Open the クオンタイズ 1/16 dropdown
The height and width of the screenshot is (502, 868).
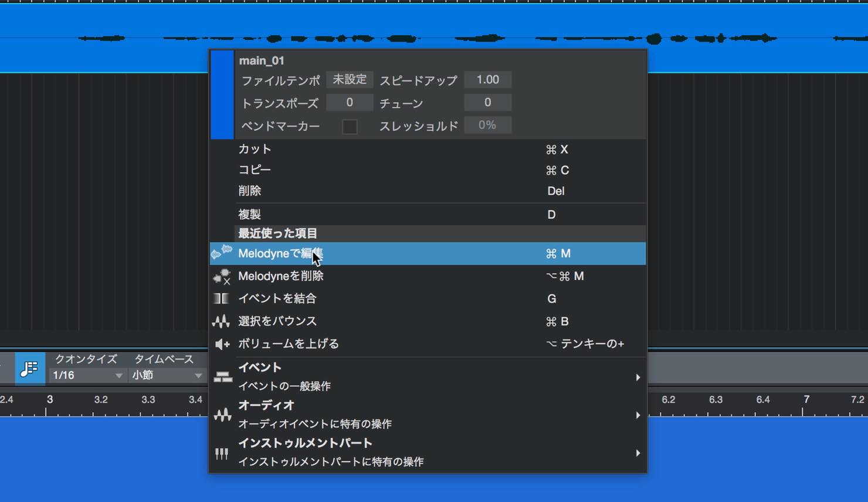87,375
